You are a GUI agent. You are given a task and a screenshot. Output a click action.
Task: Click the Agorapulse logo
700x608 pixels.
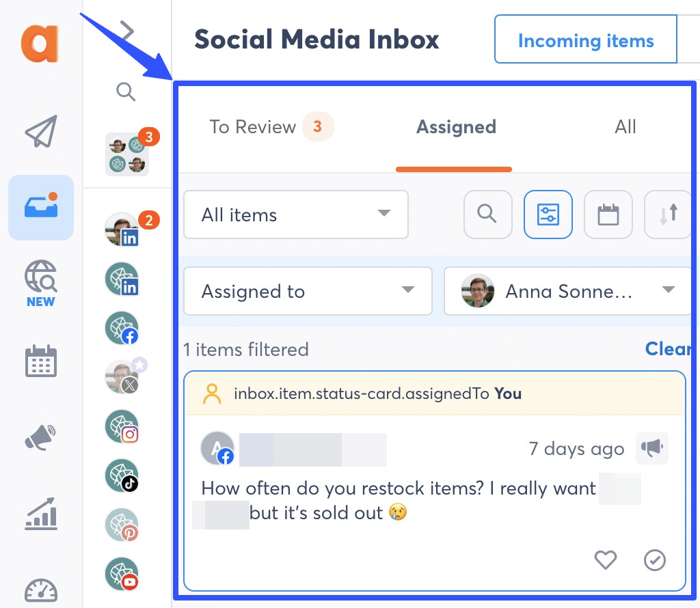[41, 43]
